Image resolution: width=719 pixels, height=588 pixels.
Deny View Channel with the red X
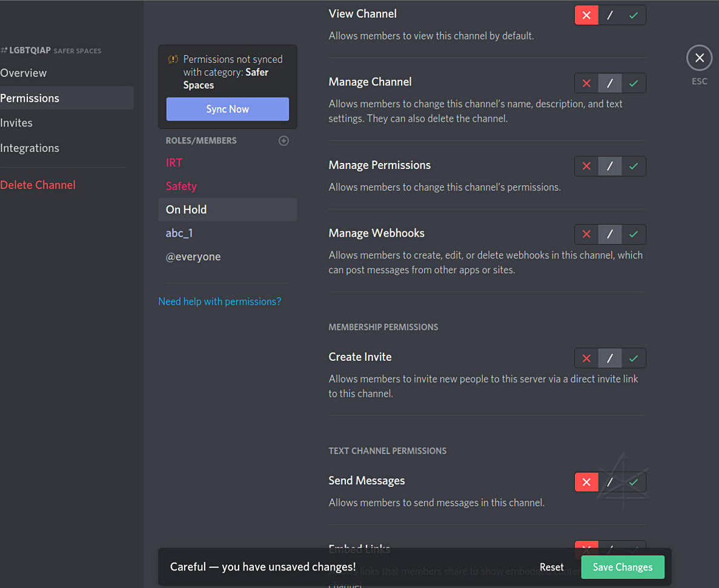pyautogui.click(x=586, y=15)
